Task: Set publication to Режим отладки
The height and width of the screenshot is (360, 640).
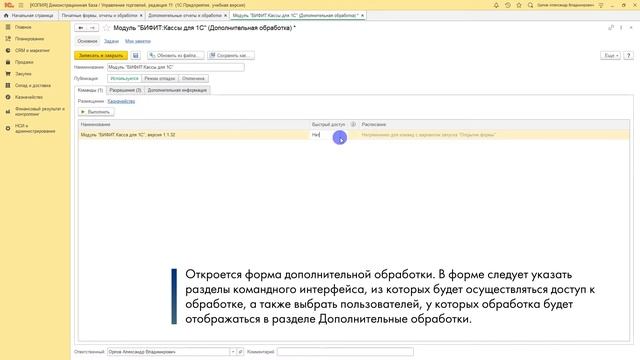Action: click(x=160, y=78)
